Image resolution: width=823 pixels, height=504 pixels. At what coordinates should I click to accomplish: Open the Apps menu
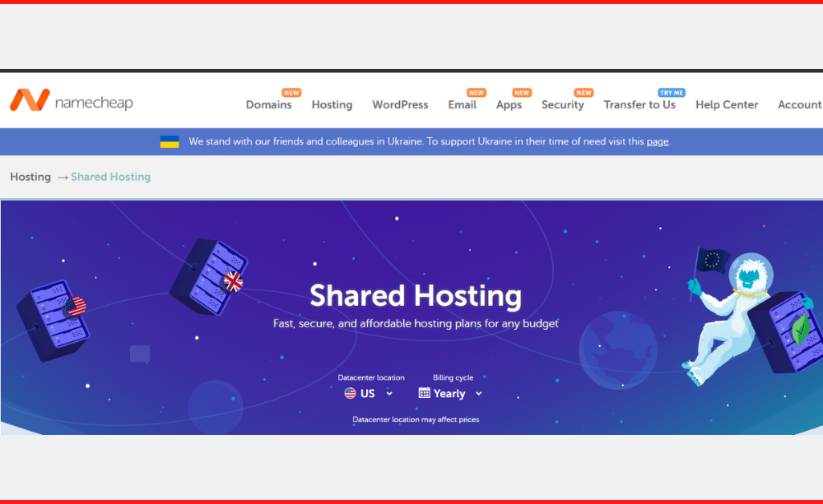(x=509, y=105)
